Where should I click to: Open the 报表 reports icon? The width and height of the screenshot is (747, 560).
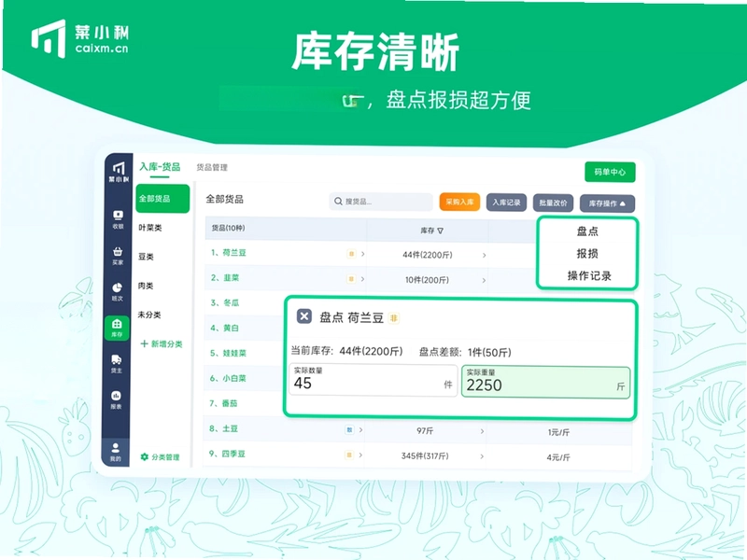(x=116, y=400)
